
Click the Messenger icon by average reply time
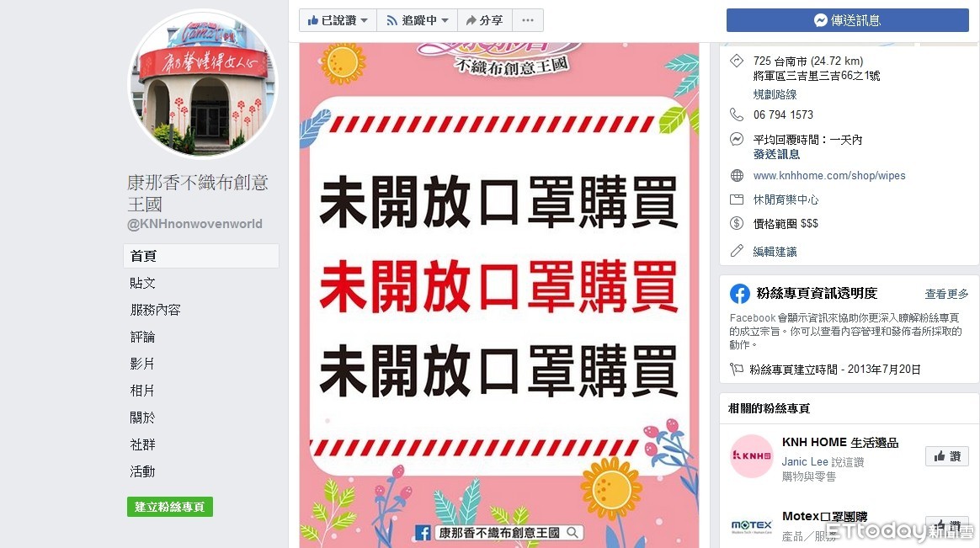(737, 140)
